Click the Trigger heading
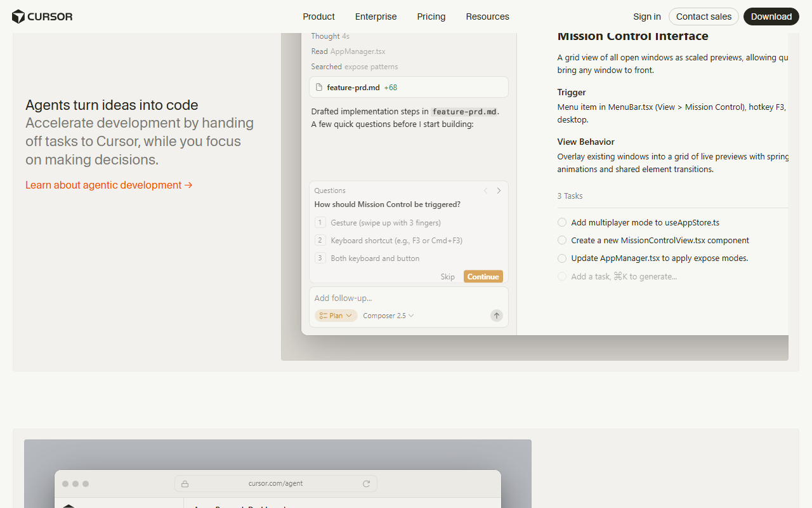The height and width of the screenshot is (508, 812). 572,92
